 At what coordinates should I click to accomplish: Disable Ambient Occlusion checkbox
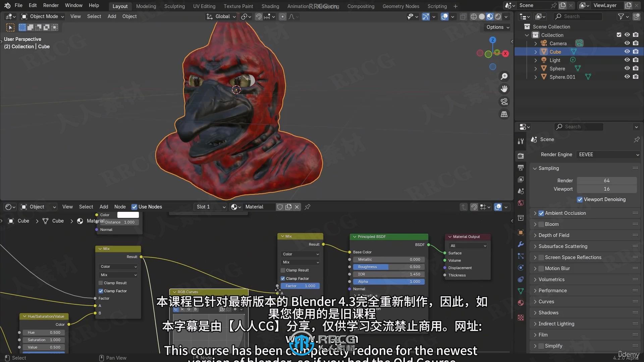pos(541,213)
